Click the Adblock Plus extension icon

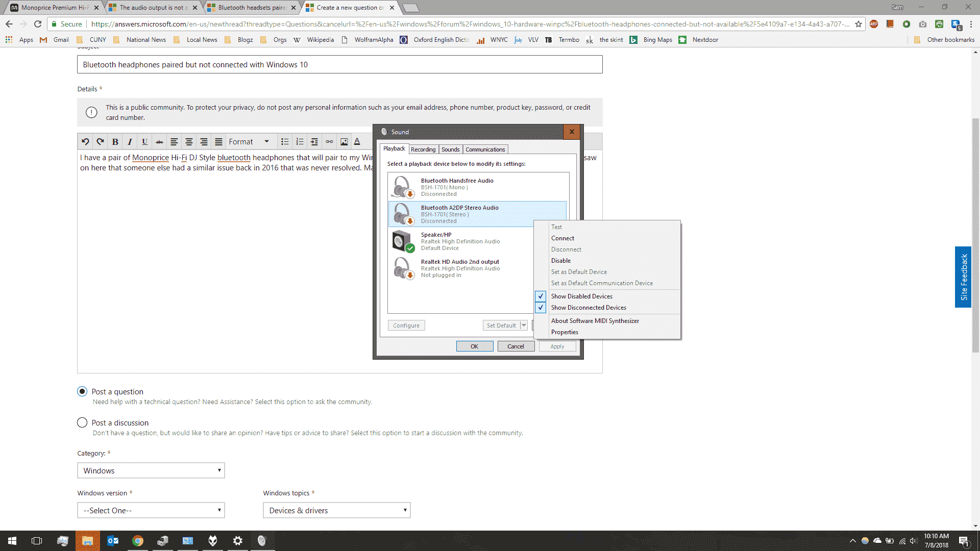874,24
